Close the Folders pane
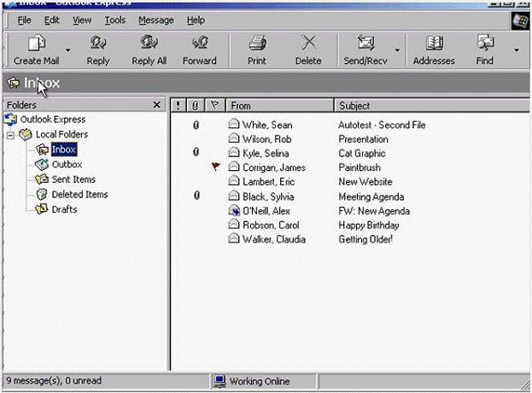 click(x=156, y=105)
